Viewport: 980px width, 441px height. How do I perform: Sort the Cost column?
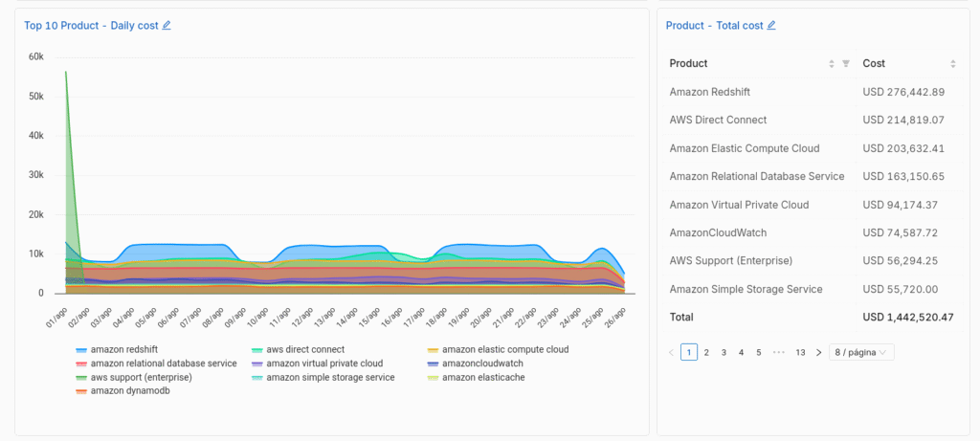pos(952,64)
